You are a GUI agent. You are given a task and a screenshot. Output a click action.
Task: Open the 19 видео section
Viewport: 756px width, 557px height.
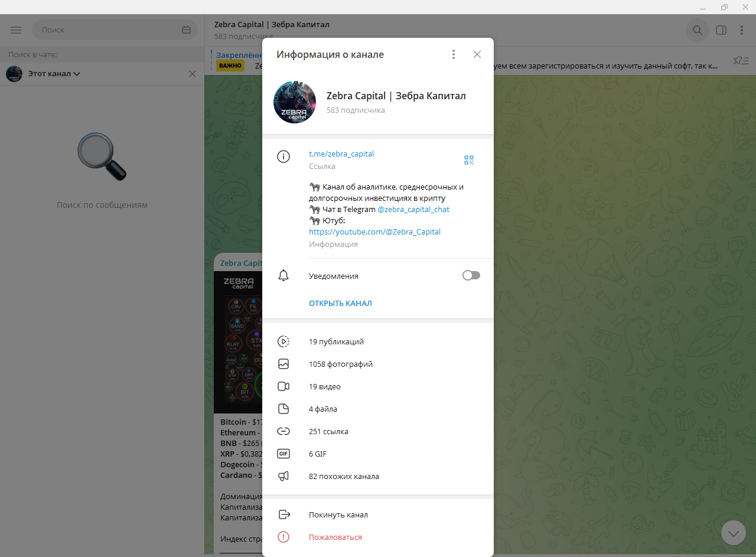point(378,386)
